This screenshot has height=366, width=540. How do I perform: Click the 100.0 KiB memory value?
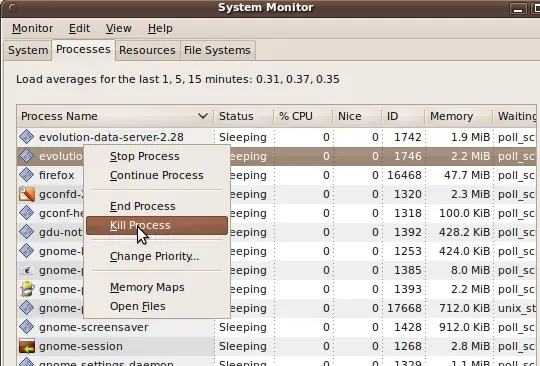coord(465,213)
